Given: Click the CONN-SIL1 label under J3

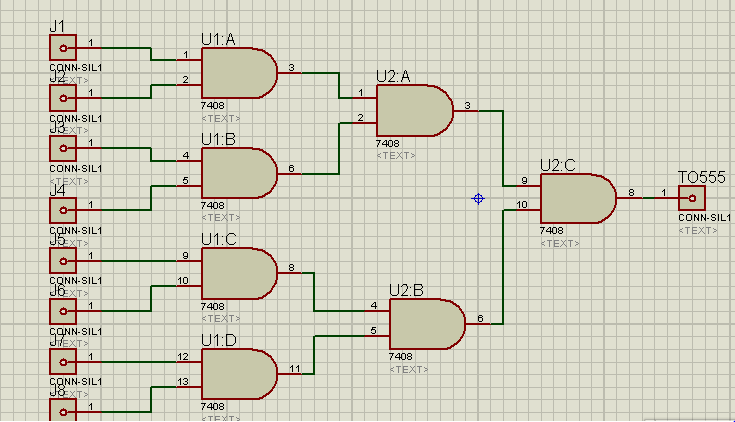Looking at the screenshot, I should [x=75, y=168].
